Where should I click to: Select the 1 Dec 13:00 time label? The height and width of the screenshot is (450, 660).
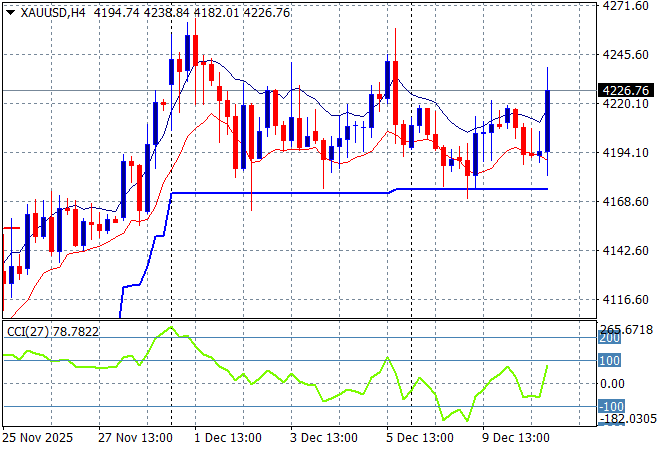point(229,437)
